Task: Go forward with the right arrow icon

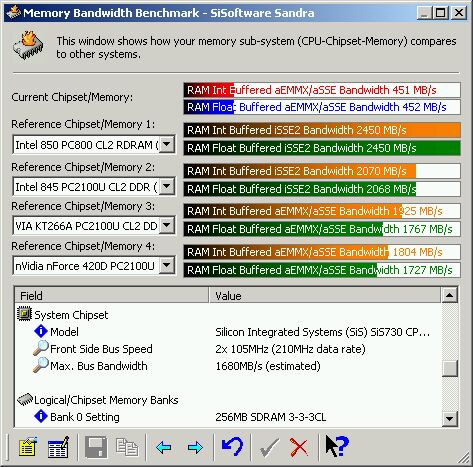Action: [195, 447]
